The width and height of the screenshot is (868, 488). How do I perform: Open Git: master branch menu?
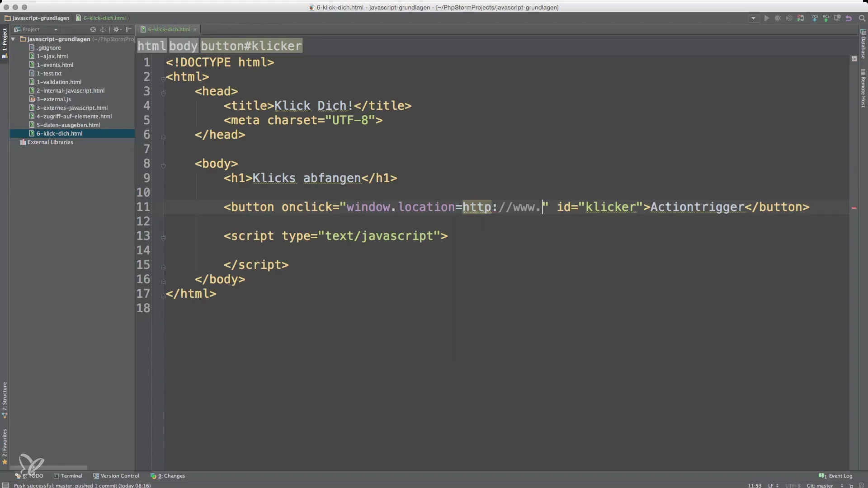pos(825,485)
